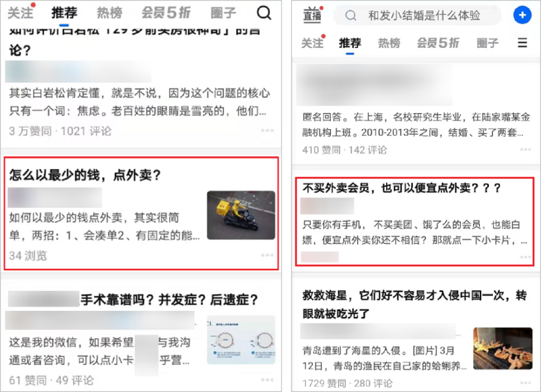541x392 pixels.
Task: Open more options on 白岩松 answer card
Action: click(x=267, y=131)
